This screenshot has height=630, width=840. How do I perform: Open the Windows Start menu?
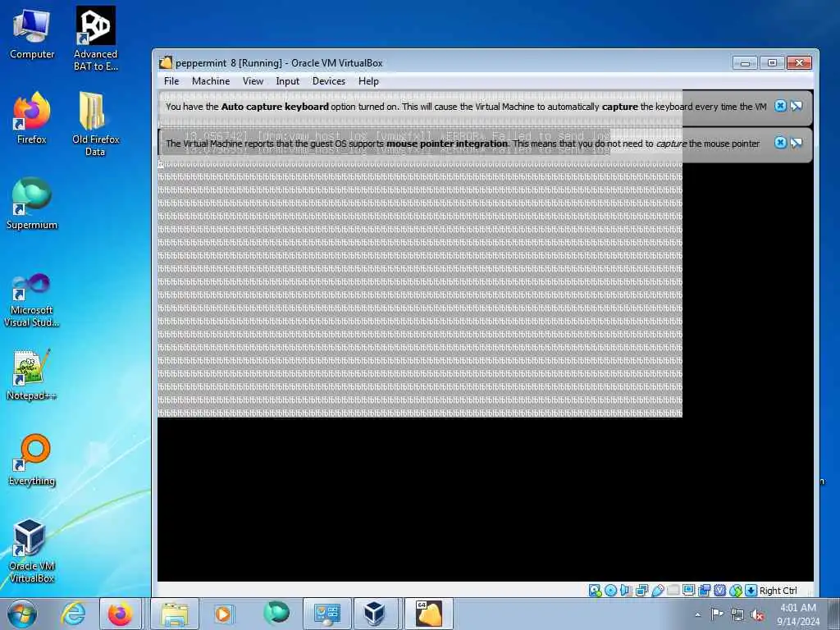pyautogui.click(x=22, y=614)
